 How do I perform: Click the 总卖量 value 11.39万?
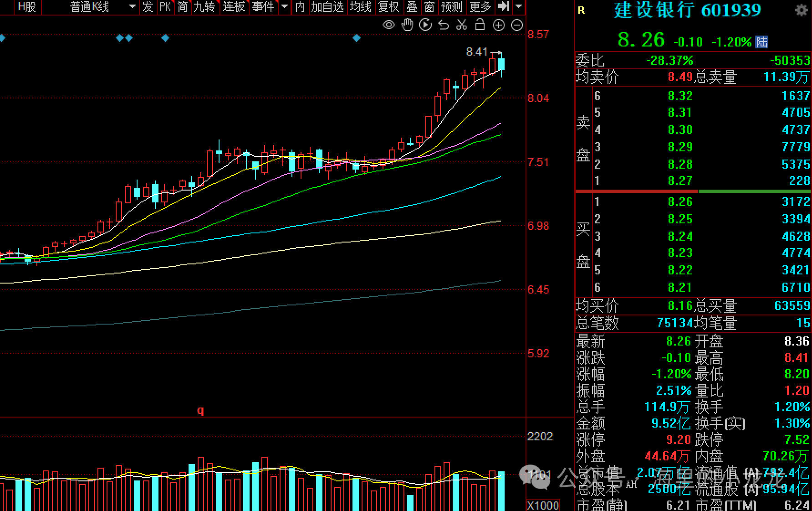(x=786, y=77)
